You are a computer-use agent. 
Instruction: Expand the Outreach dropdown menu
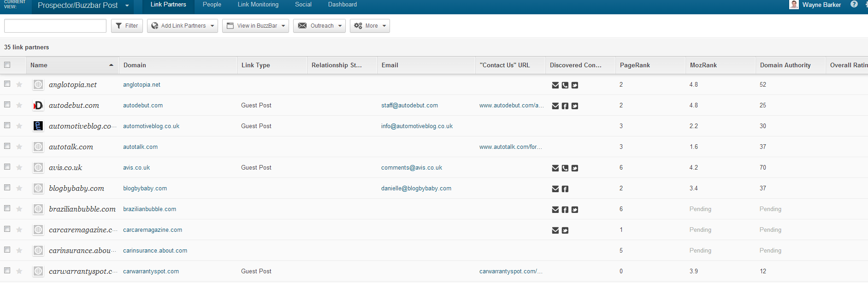319,26
